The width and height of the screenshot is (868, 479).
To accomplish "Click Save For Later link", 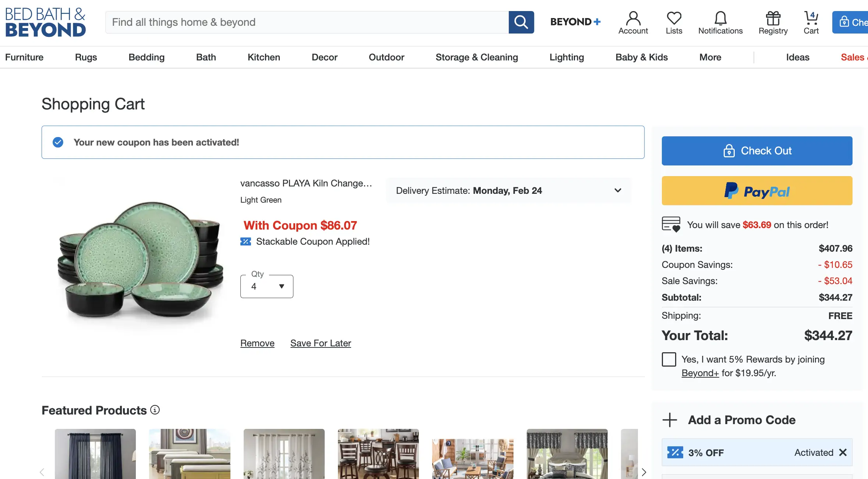I will [321, 343].
